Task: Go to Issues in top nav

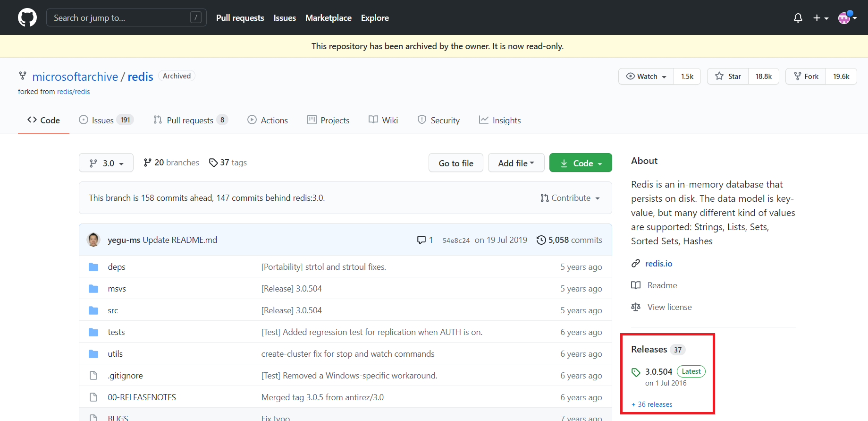Action: (x=285, y=18)
